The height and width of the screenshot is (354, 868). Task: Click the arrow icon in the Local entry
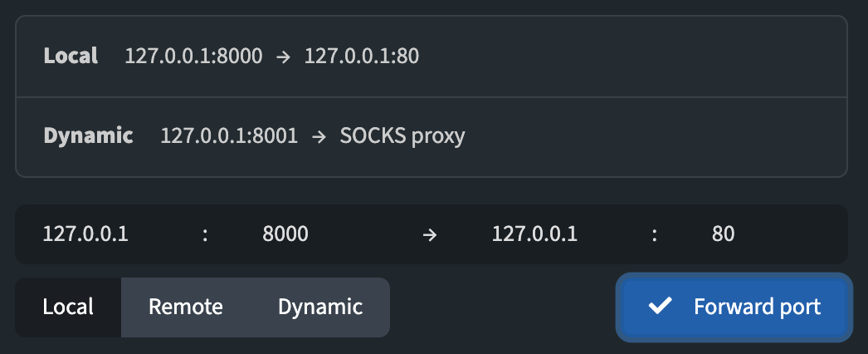pyautogui.click(x=283, y=57)
